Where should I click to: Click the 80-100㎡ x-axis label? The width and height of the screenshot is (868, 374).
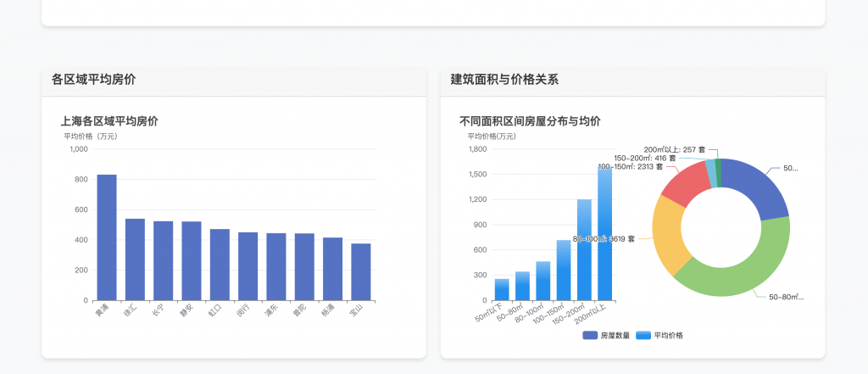(530, 314)
